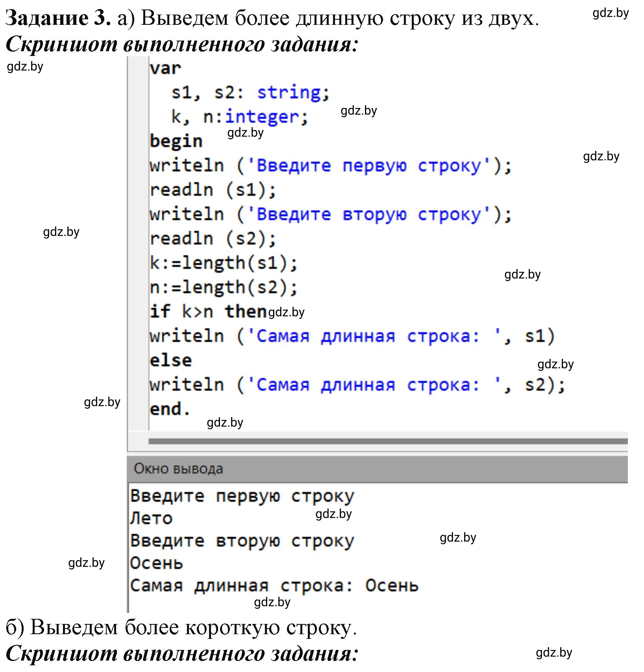The width and height of the screenshot is (644, 672).
Task: Click the 'Окно вывода' panel header
Action: [377, 469]
